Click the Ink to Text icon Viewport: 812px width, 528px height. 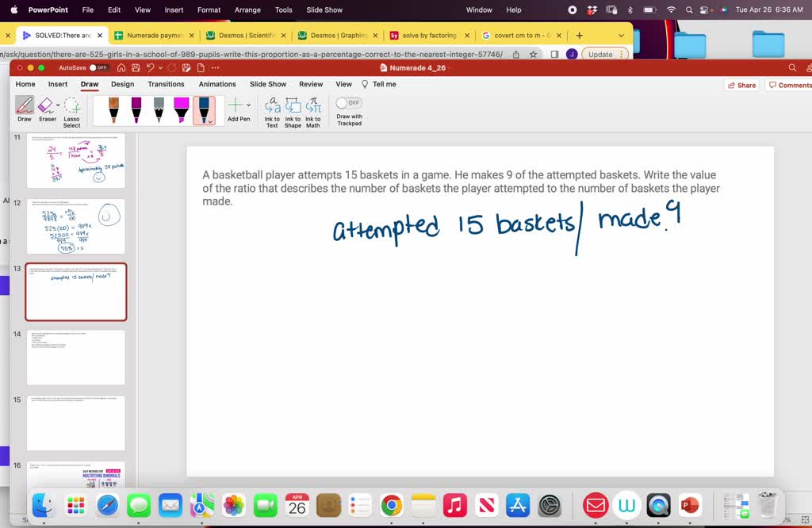pos(272,106)
